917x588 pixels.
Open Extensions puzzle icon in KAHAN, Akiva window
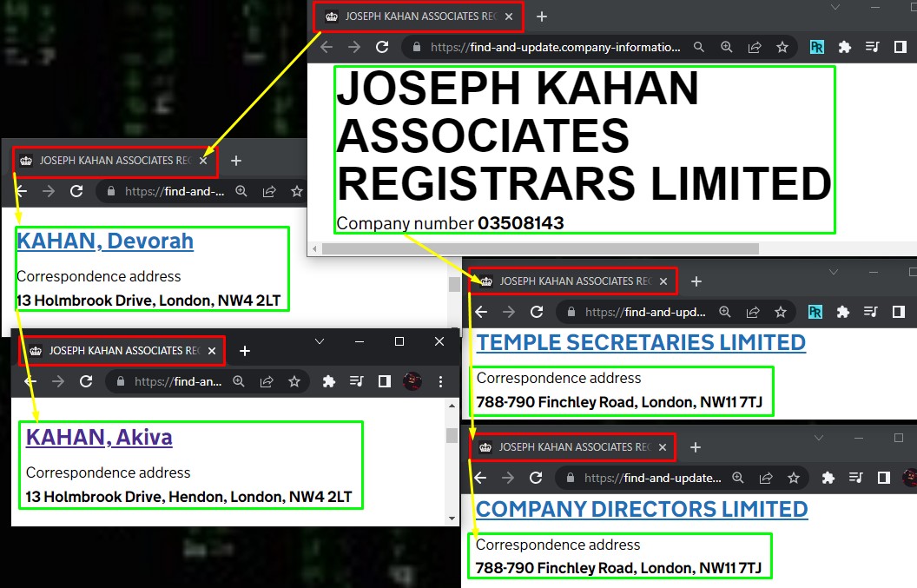click(328, 381)
